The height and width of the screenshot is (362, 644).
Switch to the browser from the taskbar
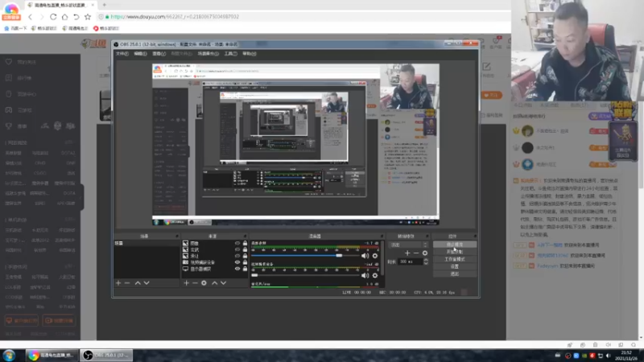pos(52,355)
